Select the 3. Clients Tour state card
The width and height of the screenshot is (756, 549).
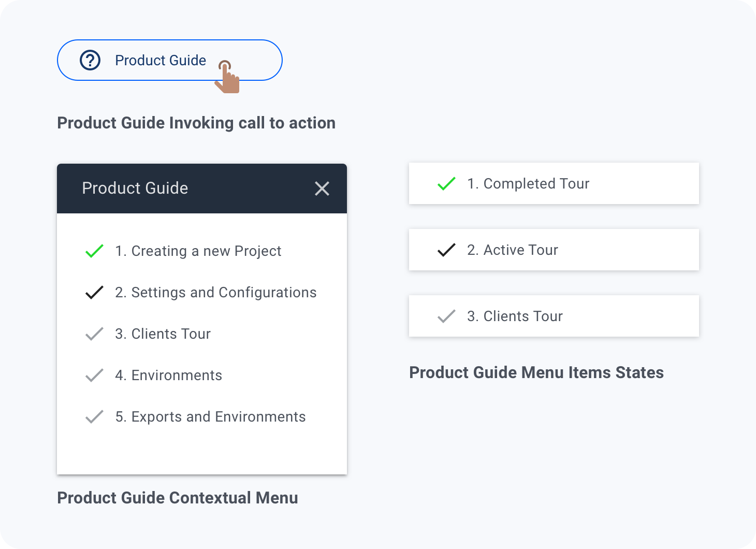coord(554,316)
